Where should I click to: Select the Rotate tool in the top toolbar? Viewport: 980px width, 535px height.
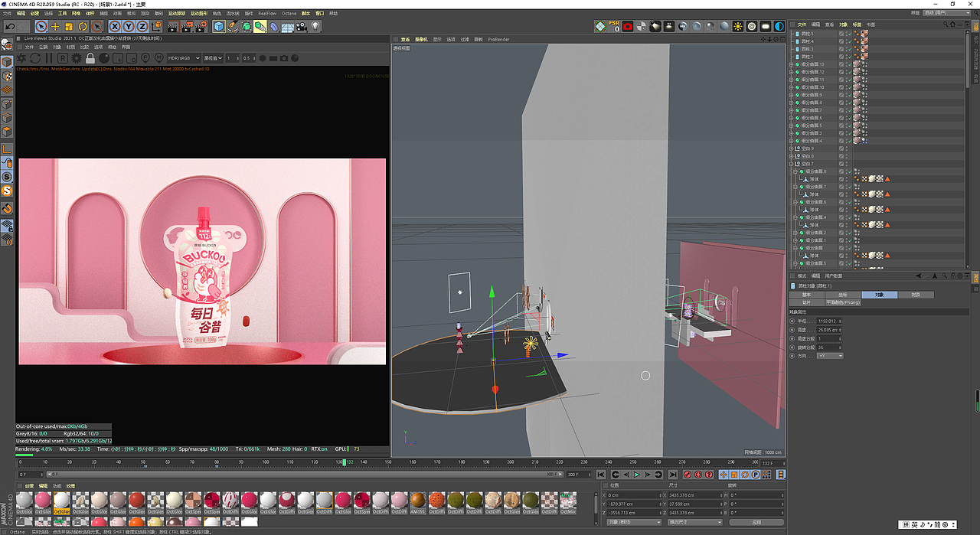(x=83, y=26)
